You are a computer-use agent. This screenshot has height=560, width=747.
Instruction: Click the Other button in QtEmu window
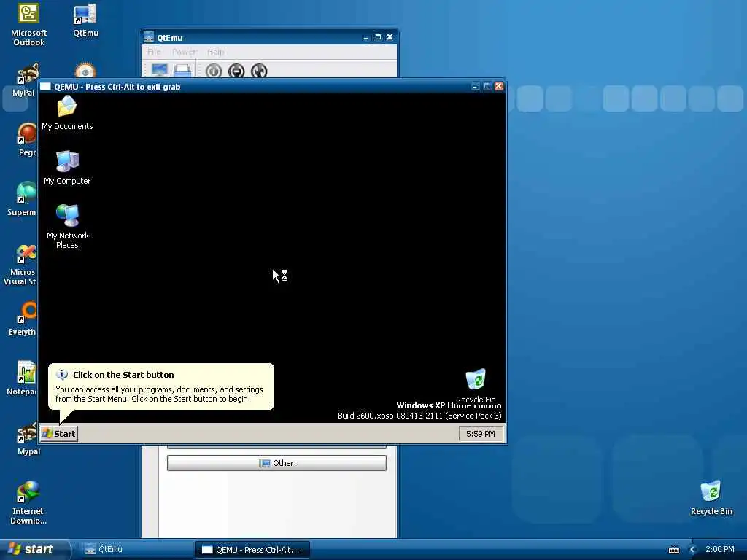(276, 463)
